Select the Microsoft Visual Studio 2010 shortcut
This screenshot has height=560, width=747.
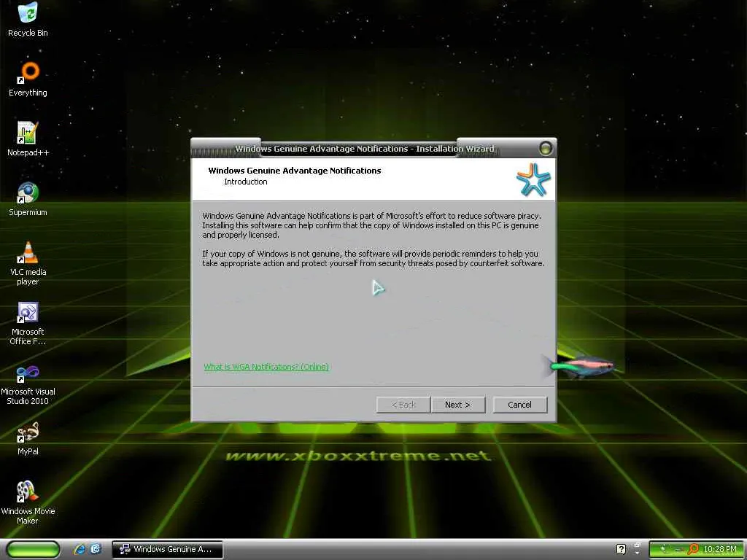coord(28,384)
